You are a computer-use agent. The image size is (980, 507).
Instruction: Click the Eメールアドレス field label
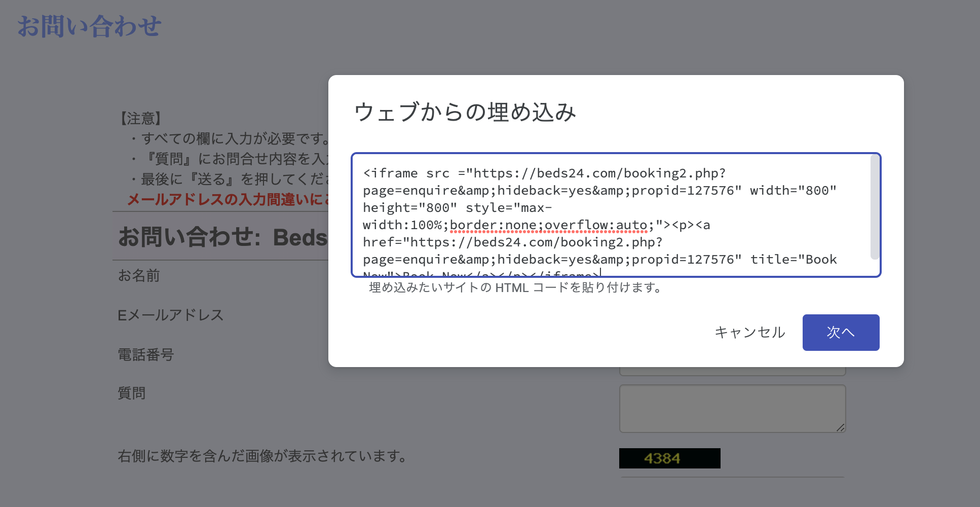[x=170, y=315]
